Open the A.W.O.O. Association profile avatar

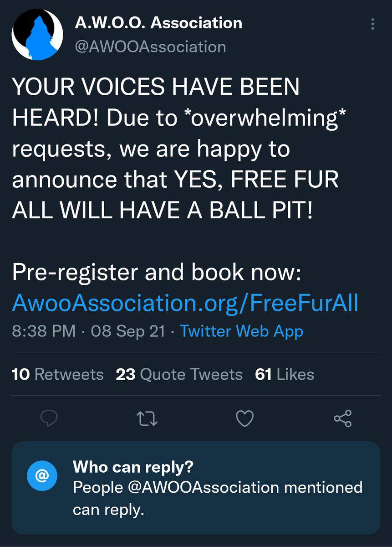coord(36,35)
